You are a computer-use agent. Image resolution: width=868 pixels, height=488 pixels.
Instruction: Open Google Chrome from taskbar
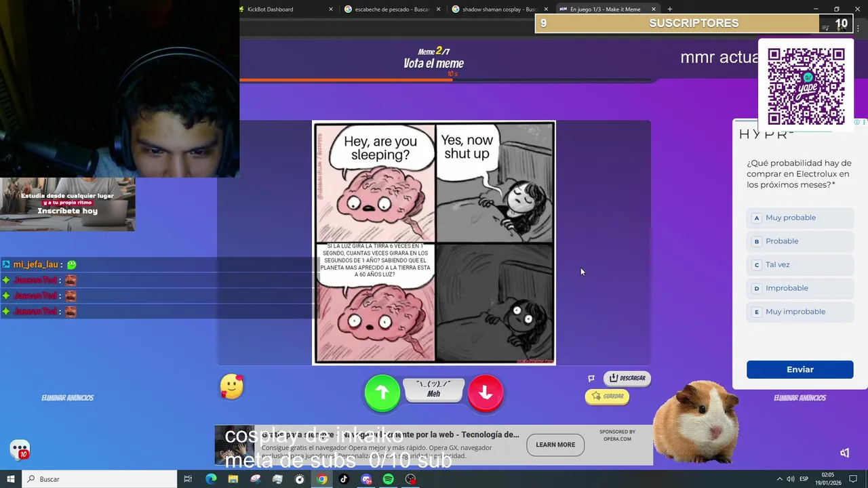pos(322,479)
